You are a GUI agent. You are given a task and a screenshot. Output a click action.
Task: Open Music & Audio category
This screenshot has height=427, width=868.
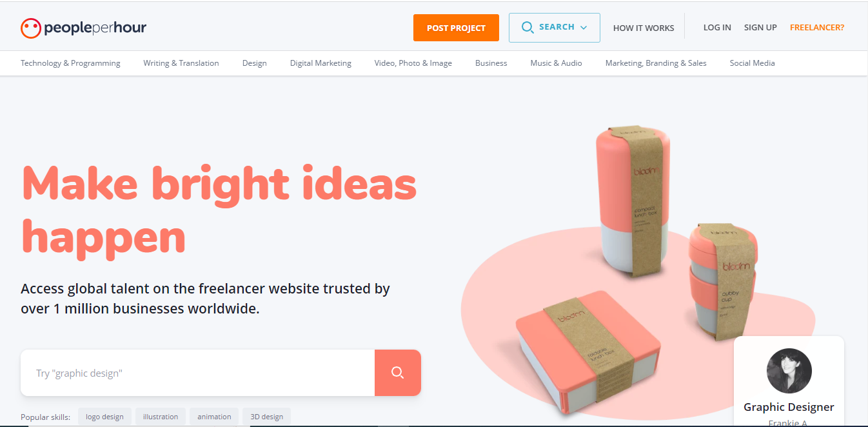(556, 63)
